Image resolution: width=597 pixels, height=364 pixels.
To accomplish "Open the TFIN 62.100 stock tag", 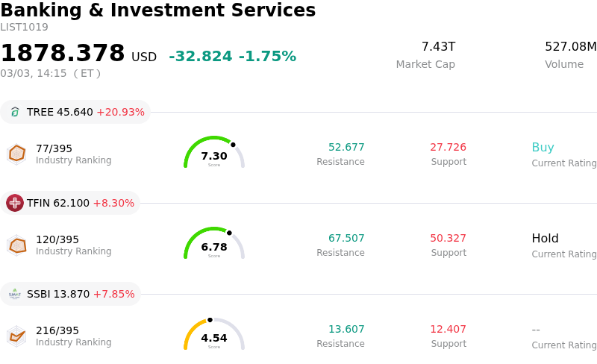I will (70, 203).
